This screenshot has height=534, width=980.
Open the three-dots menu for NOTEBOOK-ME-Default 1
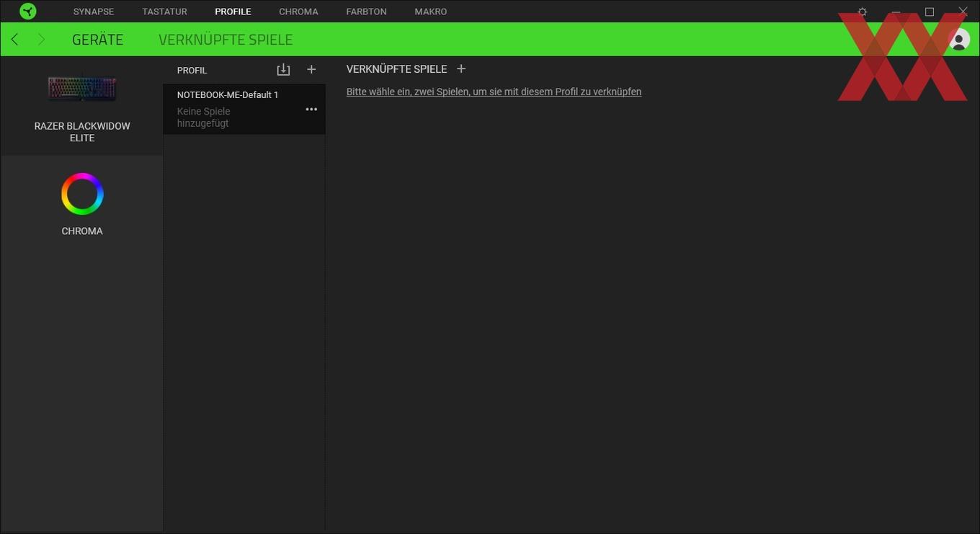311,109
